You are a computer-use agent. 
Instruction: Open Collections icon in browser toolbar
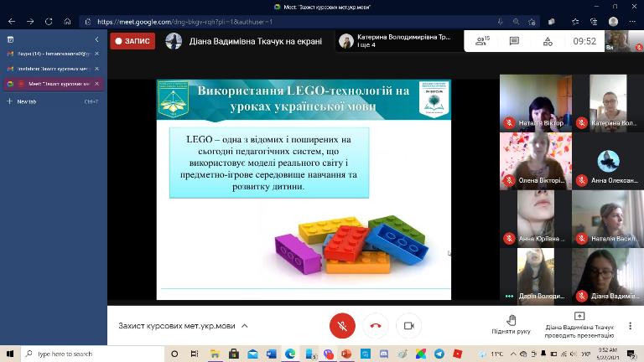point(594,22)
